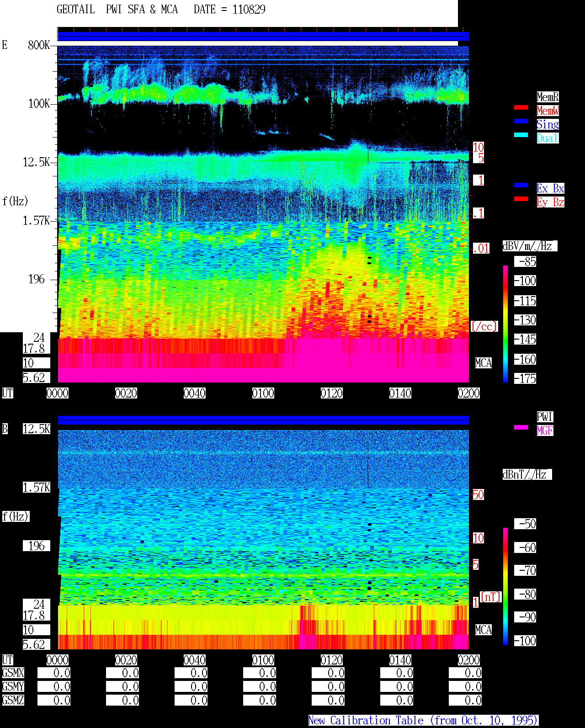Click the red MemW legend swatch

click(521, 107)
